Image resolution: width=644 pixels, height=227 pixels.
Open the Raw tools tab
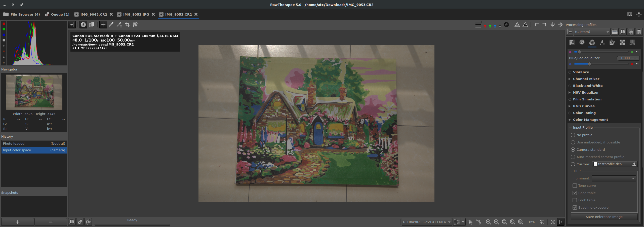[622, 42]
